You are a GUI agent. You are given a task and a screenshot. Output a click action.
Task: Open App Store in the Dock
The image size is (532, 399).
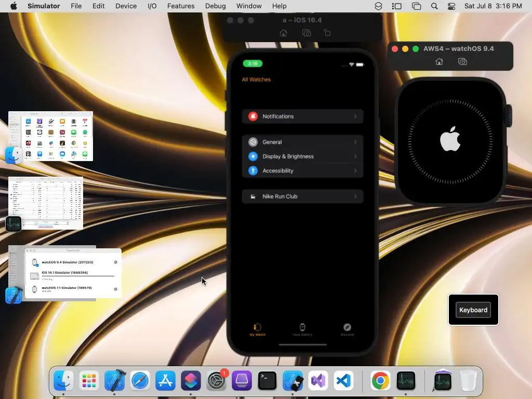coord(165,380)
